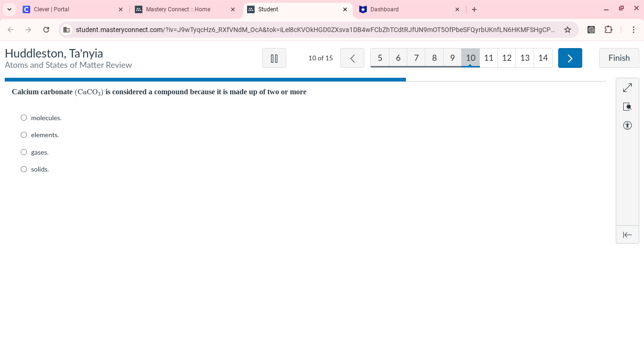Jump to question 8
644x362 pixels.
pos(434,58)
